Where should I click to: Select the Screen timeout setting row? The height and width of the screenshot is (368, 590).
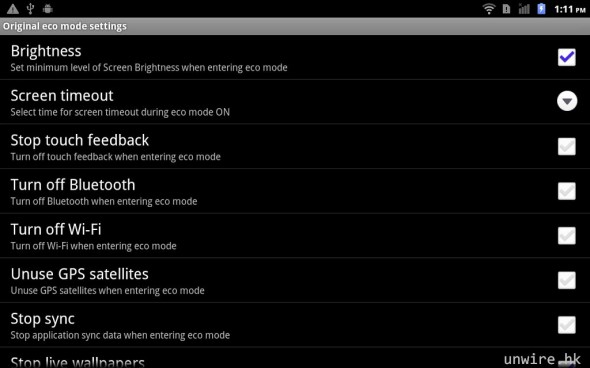[x=295, y=102]
